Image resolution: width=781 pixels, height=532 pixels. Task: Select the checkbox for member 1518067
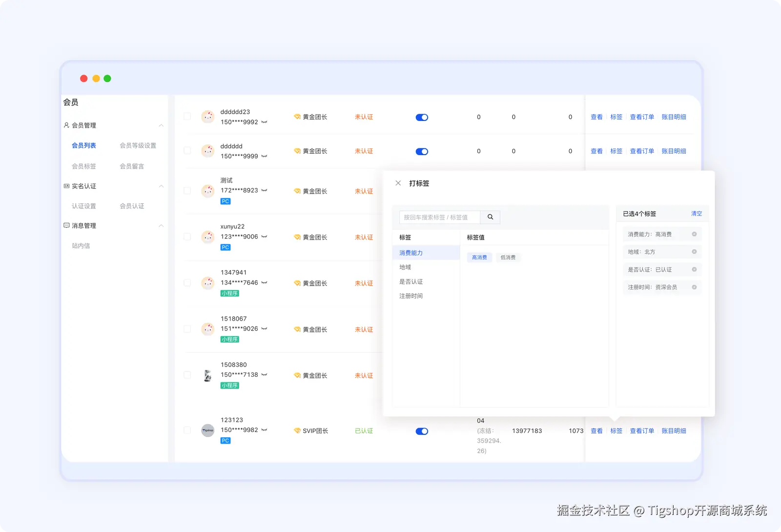pos(187,329)
